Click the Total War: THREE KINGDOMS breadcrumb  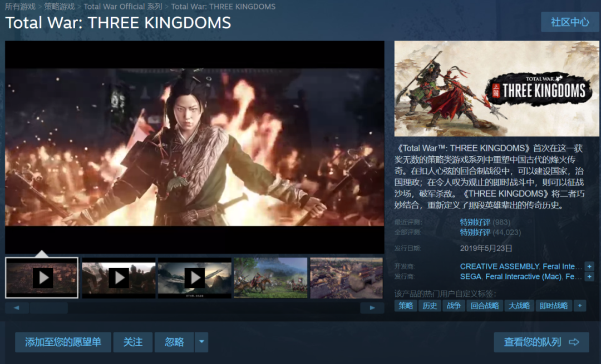223,7
